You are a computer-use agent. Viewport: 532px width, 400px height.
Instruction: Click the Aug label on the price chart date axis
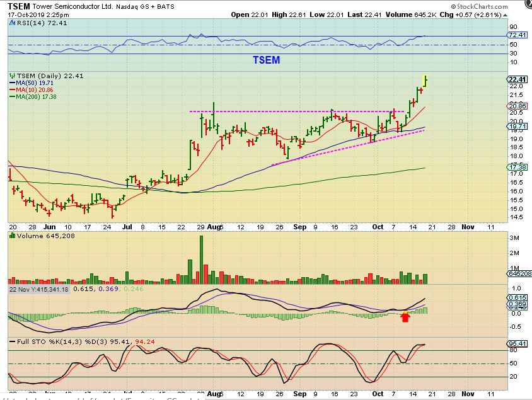215,226
